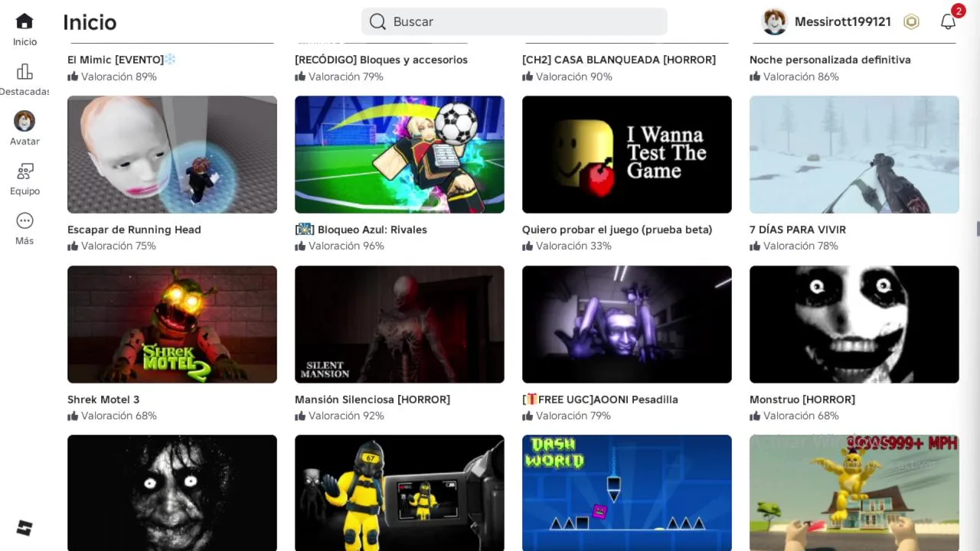The height and width of the screenshot is (551, 980).
Task: Click Noche personalizada definitiva title
Action: (830, 60)
